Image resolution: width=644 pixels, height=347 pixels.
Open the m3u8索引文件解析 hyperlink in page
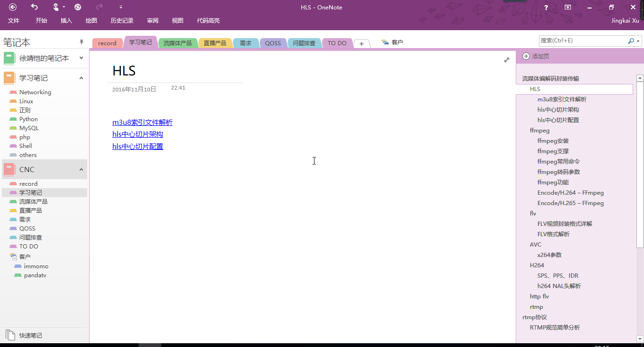point(142,123)
